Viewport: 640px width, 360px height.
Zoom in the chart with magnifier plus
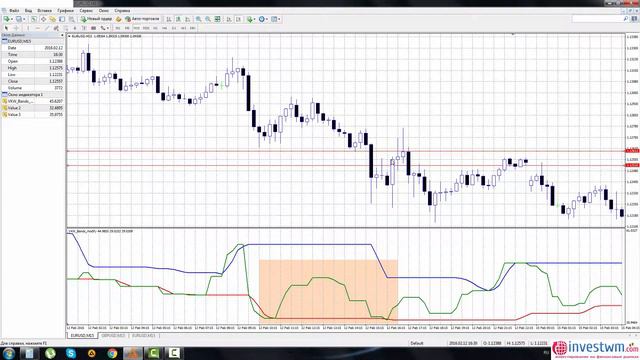(198, 19)
